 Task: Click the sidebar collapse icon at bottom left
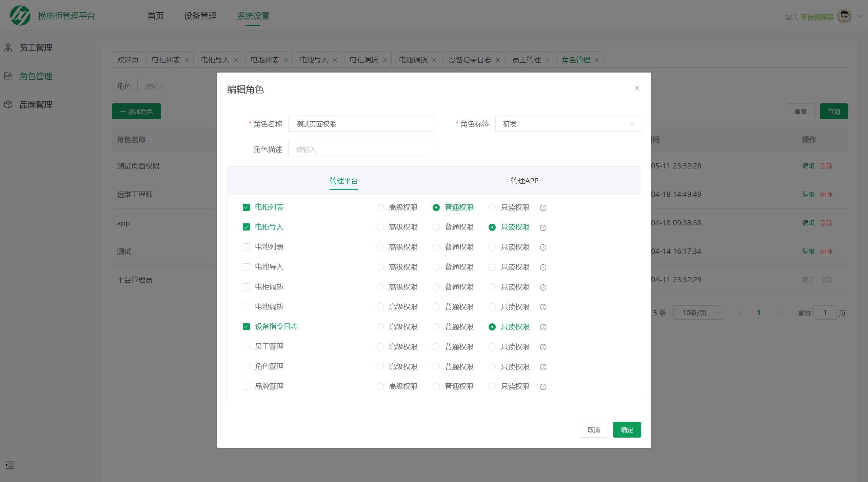tap(9, 465)
